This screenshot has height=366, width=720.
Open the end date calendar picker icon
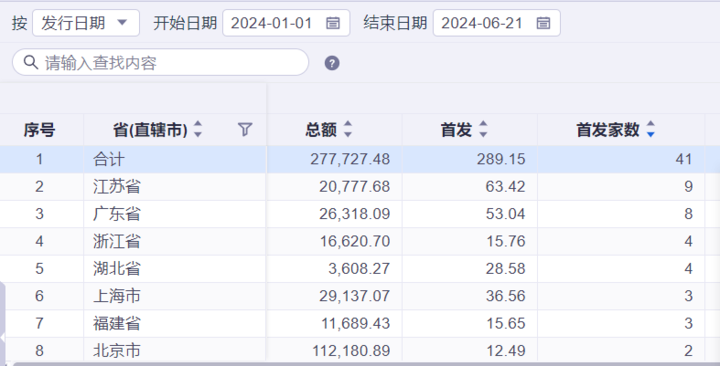543,23
